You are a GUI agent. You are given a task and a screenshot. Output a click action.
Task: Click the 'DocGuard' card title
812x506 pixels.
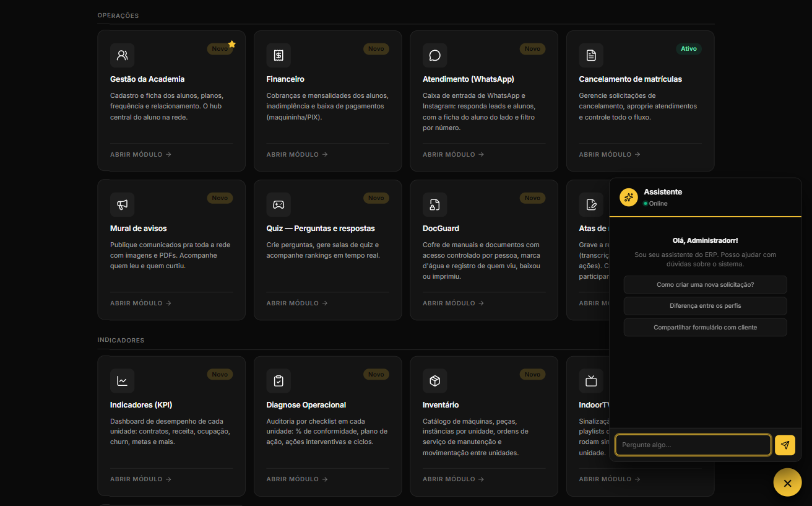tap(441, 229)
